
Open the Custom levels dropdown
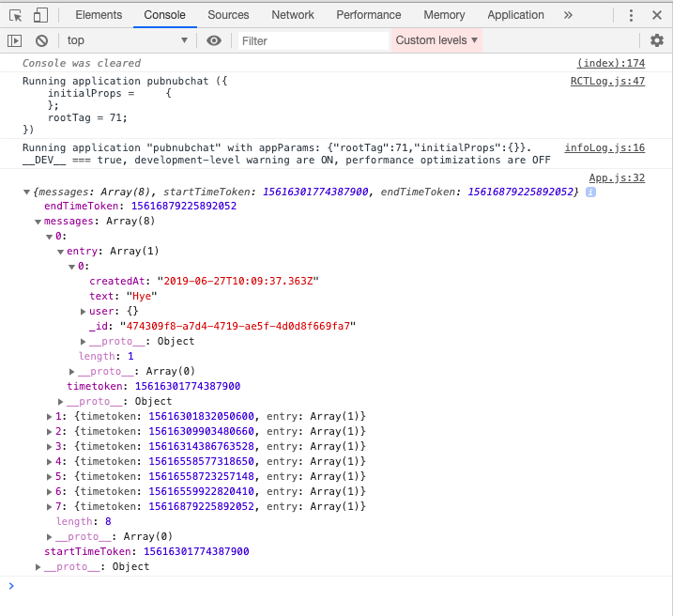(x=436, y=40)
